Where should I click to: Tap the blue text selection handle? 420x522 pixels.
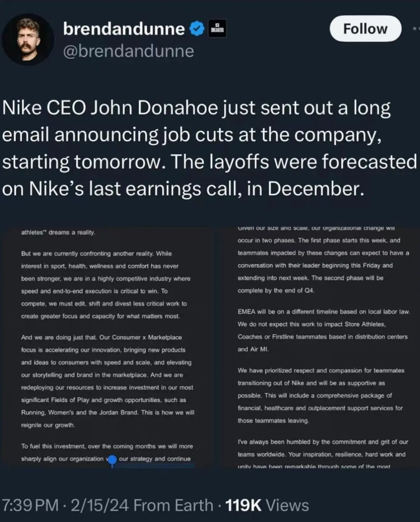coord(112,460)
